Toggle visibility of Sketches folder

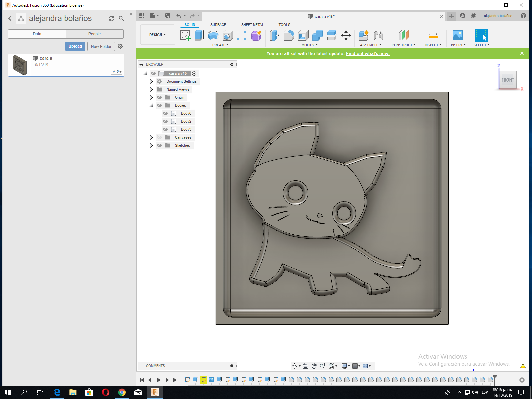159,145
